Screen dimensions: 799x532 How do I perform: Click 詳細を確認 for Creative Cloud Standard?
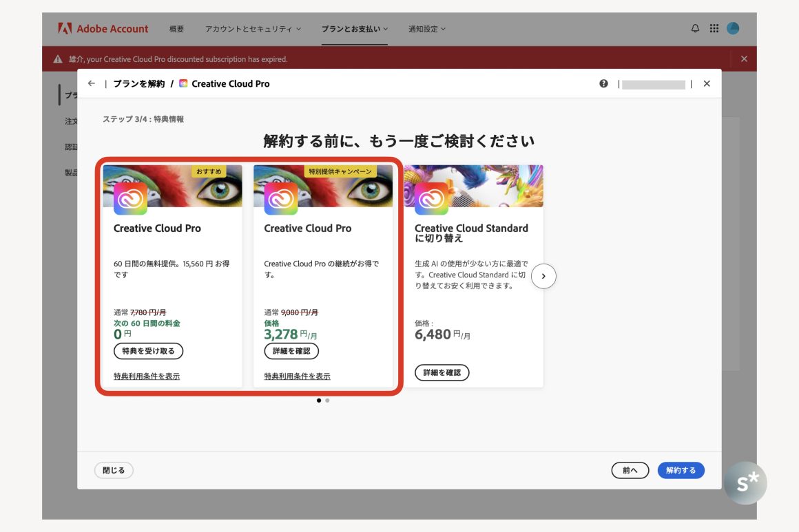coord(442,372)
